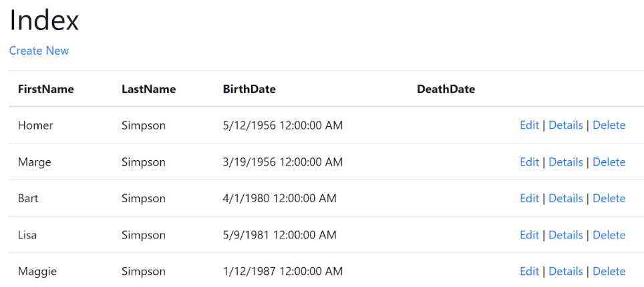Screen dimensions: 644x287
Task: Delete Homer Simpson's row
Action: pyautogui.click(x=609, y=125)
